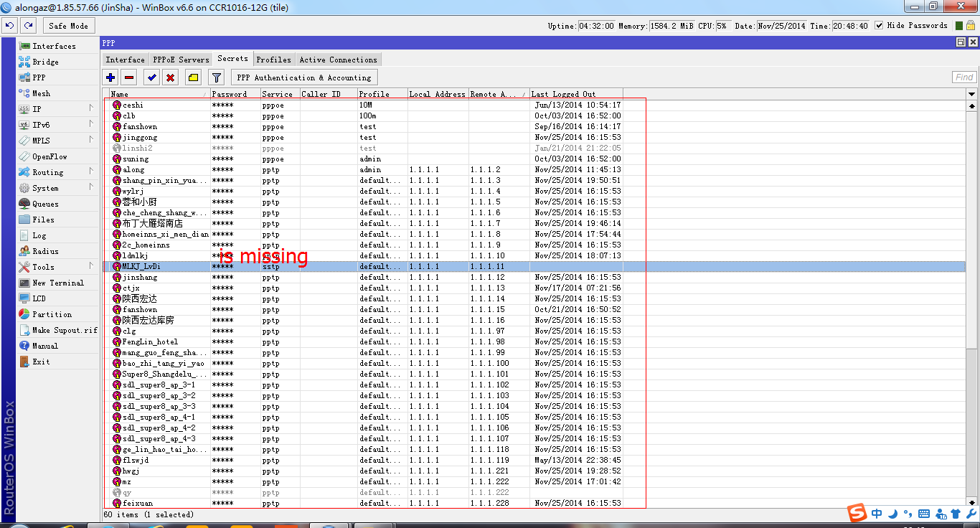This screenshot has height=528, width=980.
Task: Select the wylrj secret row
Action: [x=534, y=191]
